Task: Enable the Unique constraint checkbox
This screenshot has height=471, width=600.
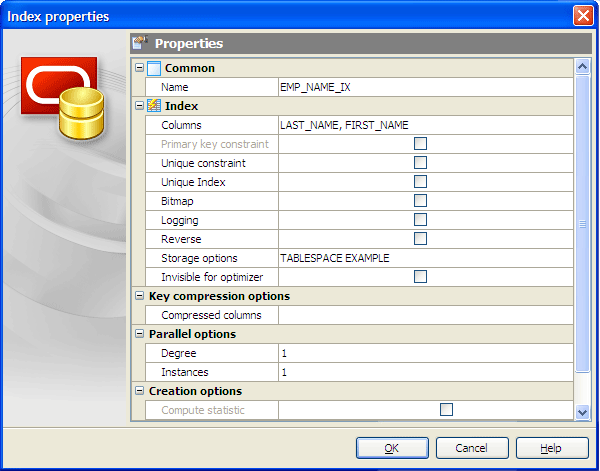Action: [x=420, y=163]
